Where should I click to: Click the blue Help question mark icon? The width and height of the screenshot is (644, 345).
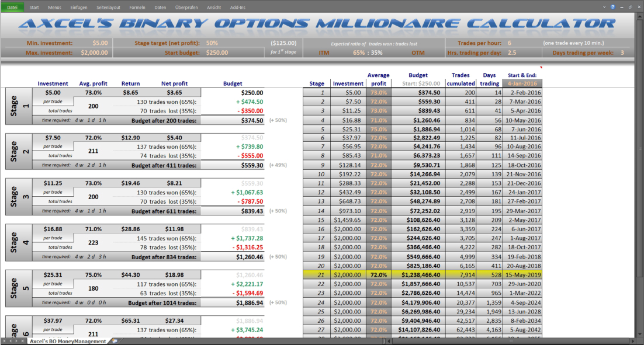[613, 7]
